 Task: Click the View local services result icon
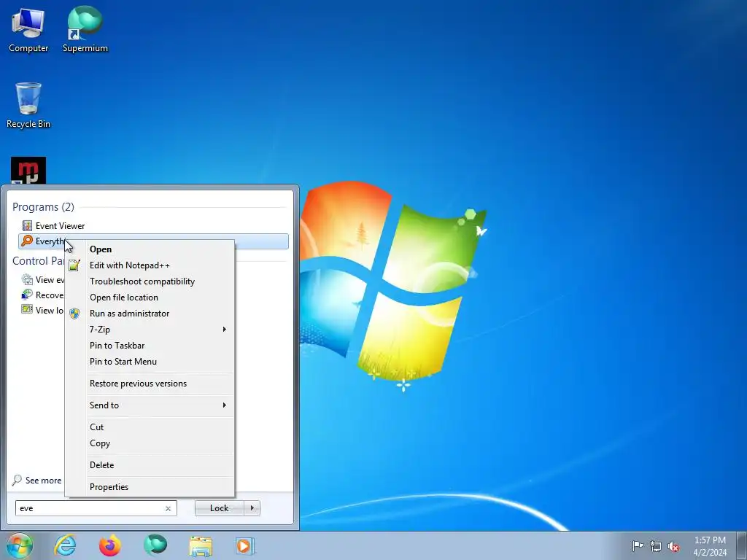[x=27, y=310]
